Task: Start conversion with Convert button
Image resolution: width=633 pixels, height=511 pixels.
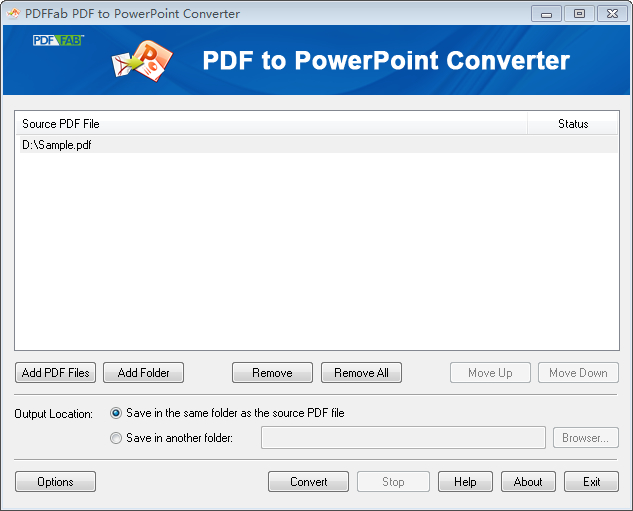Action: pos(308,482)
